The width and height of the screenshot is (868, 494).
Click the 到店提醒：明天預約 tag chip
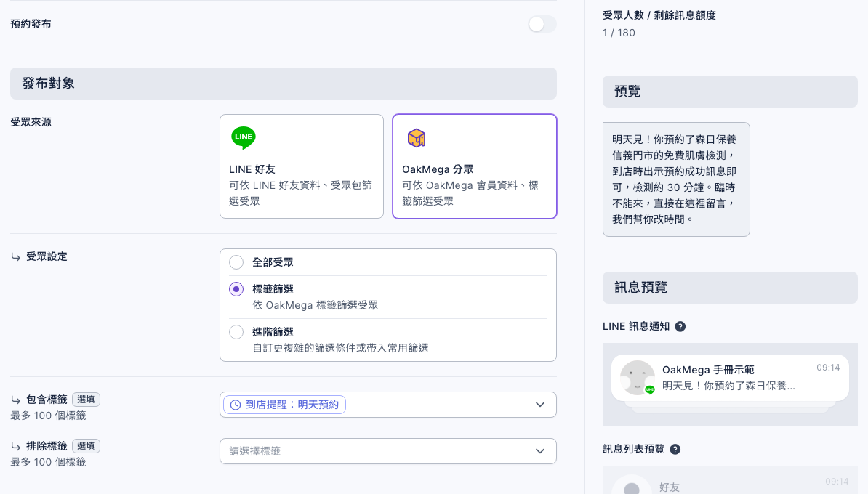pyautogui.click(x=284, y=405)
